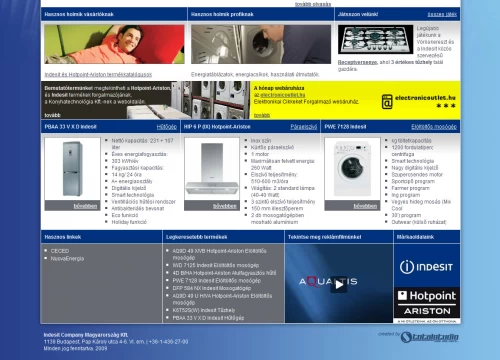Image resolution: width=500 pixels, height=360 pixels.
Task: Open the Páraelszívó category link
Action: click(304, 127)
